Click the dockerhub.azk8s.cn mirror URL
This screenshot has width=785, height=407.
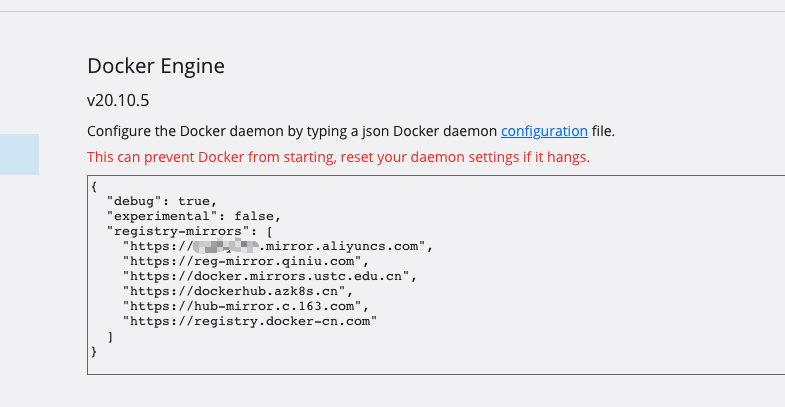tap(238, 291)
